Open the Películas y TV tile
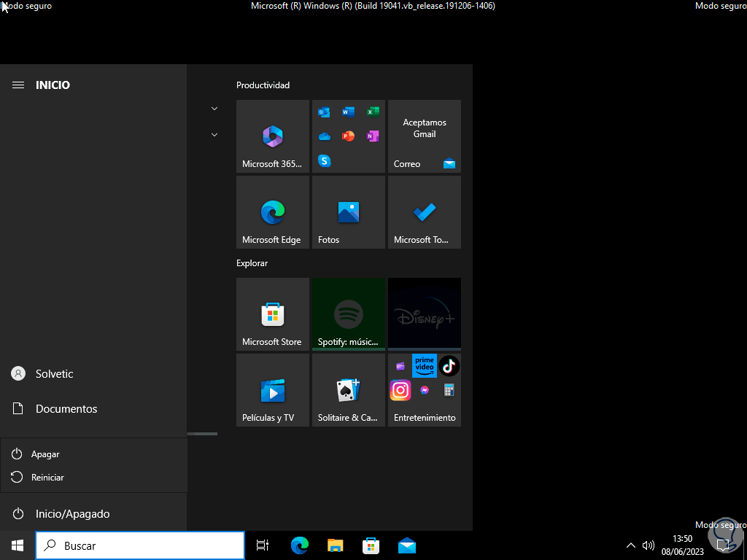 [x=273, y=390]
